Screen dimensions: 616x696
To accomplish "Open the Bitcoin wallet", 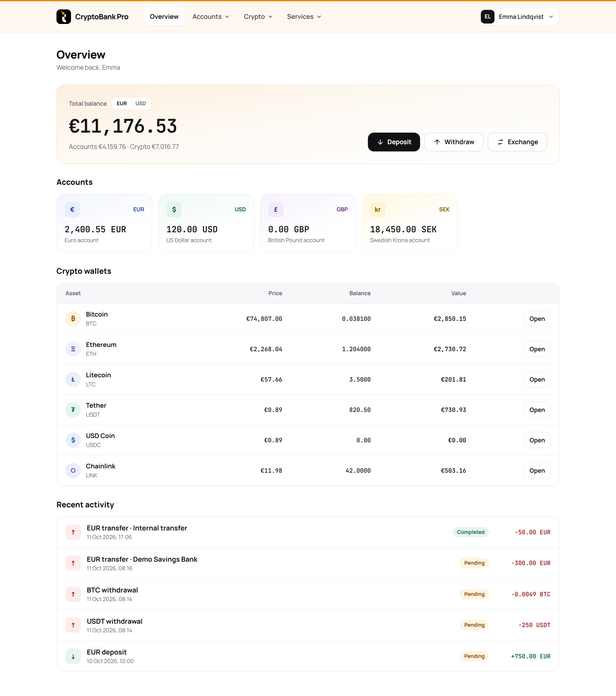I will [x=537, y=319].
